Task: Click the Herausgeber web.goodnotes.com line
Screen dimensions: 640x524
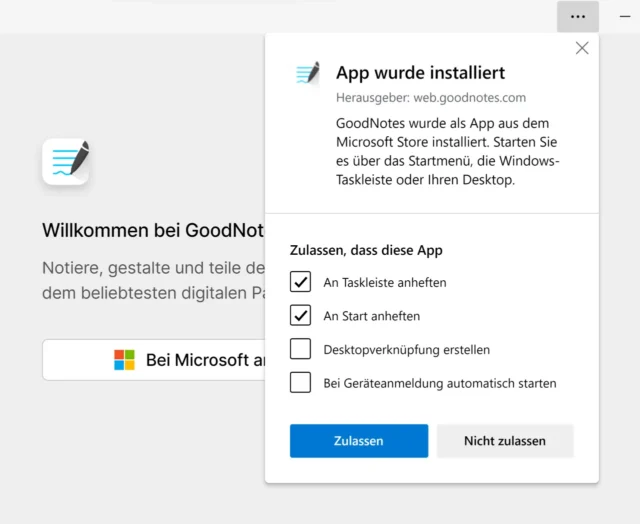Action: tap(430, 98)
